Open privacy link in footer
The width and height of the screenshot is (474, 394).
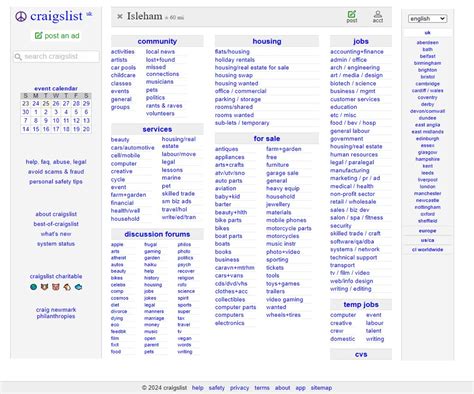[239, 388]
